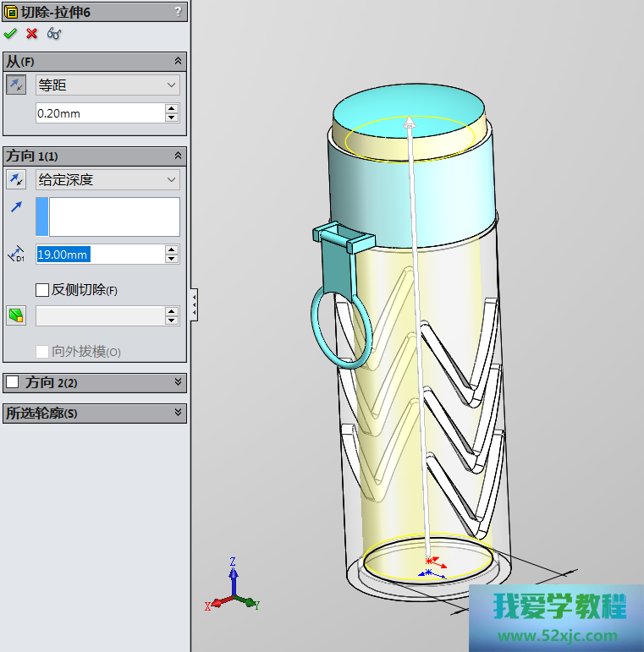Open the 给定深度 end condition dropdown

pos(107,180)
